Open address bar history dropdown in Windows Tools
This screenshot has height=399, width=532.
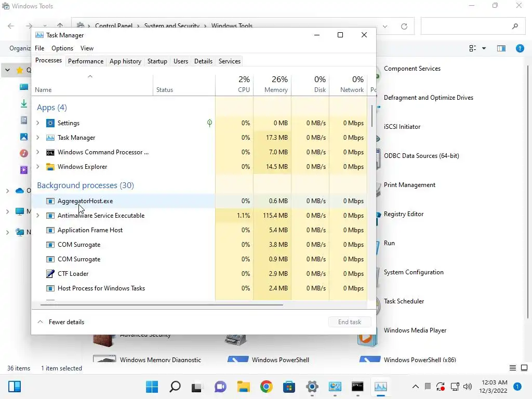point(385,26)
